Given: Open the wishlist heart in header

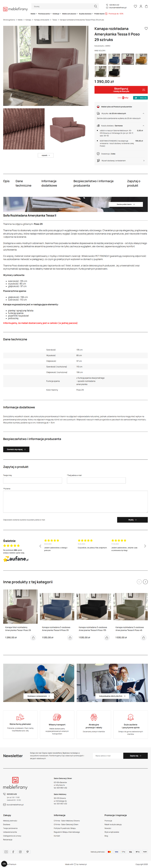Looking at the screenshot, I should coord(135,7).
